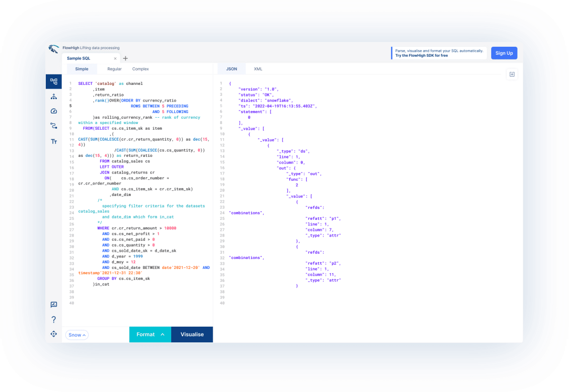Click the '"version": "1.0"' JSON line
The image size is (569, 392).
tap(259, 89)
